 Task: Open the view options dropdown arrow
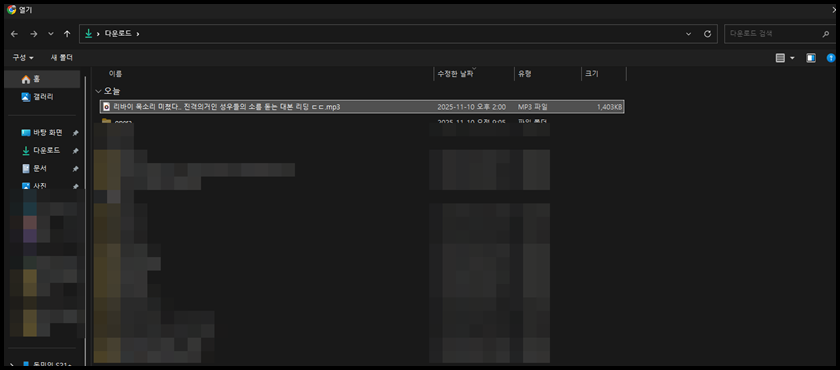click(x=792, y=58)
